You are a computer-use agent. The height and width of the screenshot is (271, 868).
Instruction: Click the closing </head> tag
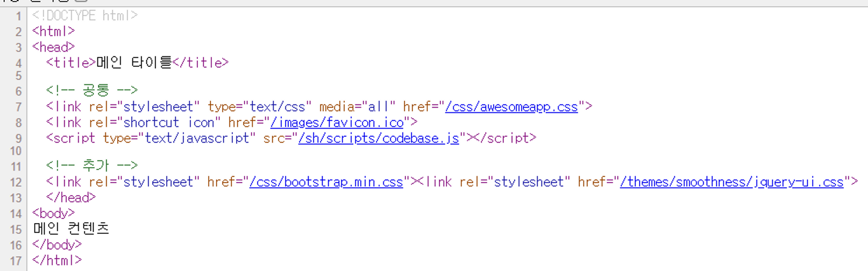click(71, 198)
